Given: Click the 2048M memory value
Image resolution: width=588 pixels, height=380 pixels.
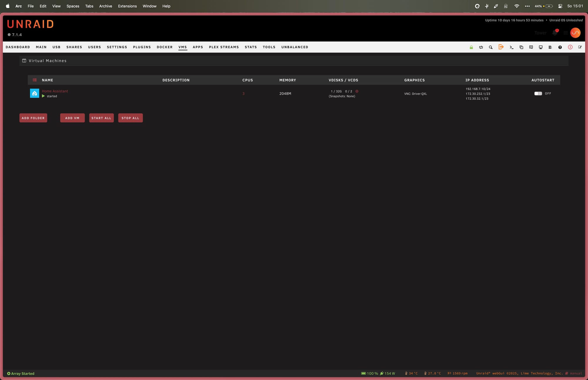Looking at the screenshot, I should click(285, 93).
